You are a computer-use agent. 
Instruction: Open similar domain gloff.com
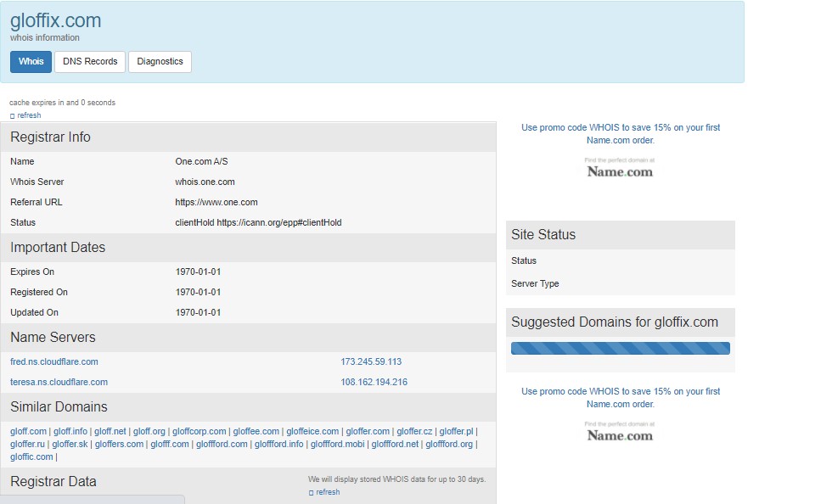(28, 431)
